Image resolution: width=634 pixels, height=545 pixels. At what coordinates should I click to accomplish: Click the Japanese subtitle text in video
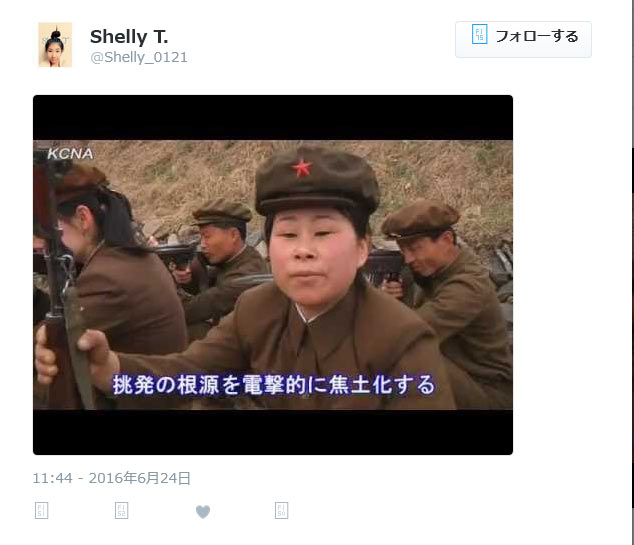coord(274,385)
